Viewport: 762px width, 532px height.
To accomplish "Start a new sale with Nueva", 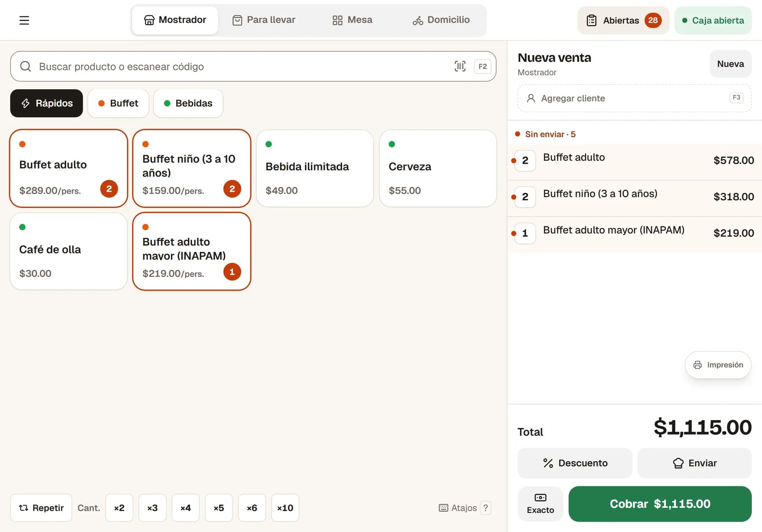I will 730,64.
